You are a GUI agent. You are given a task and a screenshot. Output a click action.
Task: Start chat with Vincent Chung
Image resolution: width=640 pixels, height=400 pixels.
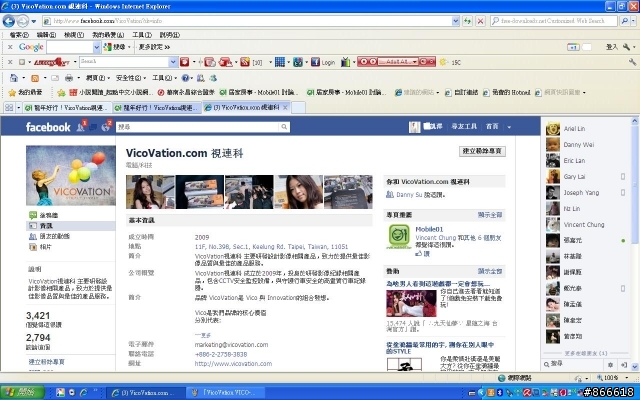click(584, 224)
